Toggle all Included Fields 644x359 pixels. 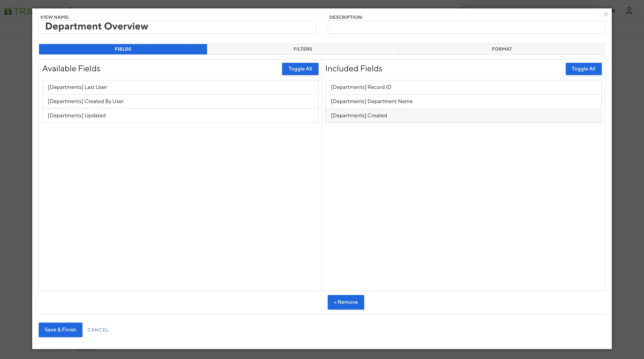tap(583, 69)
